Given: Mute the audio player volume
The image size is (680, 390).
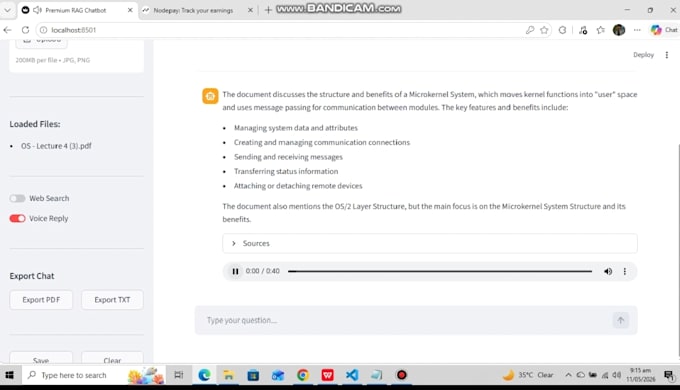Looking at the screenshot, I should coord(608,271).
